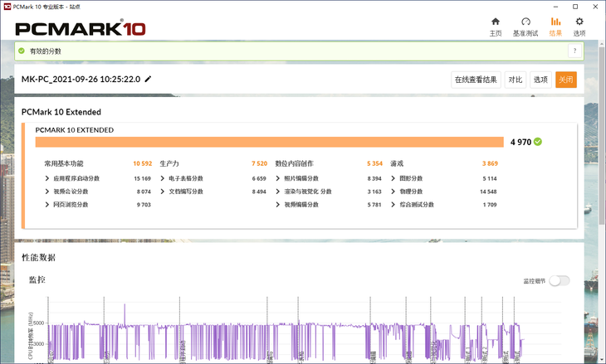Expand the 视频会议分数 row
Viewport: 606px width, 364px height.
(47, 191)
